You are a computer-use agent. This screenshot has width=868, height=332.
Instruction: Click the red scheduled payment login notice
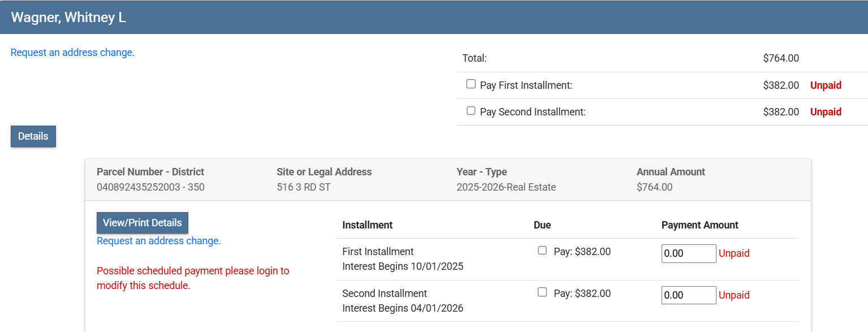pos(193,278)
